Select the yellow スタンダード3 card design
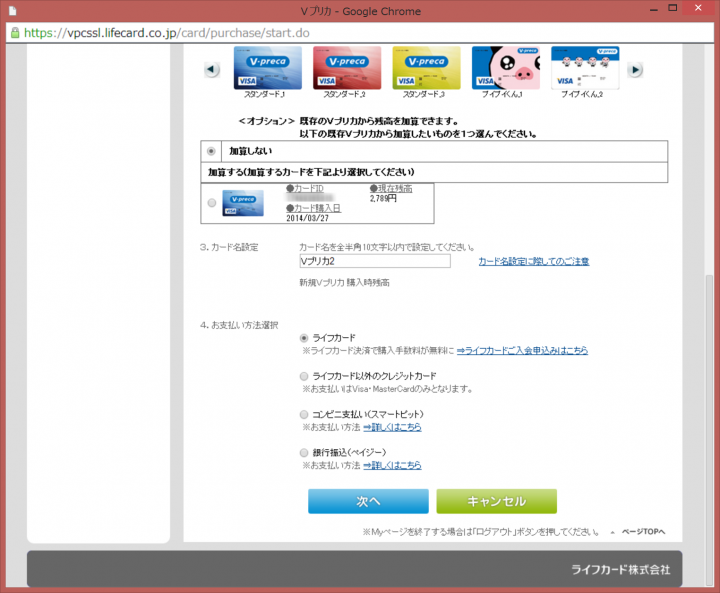720x593 pixels. [x=426, y=68]
